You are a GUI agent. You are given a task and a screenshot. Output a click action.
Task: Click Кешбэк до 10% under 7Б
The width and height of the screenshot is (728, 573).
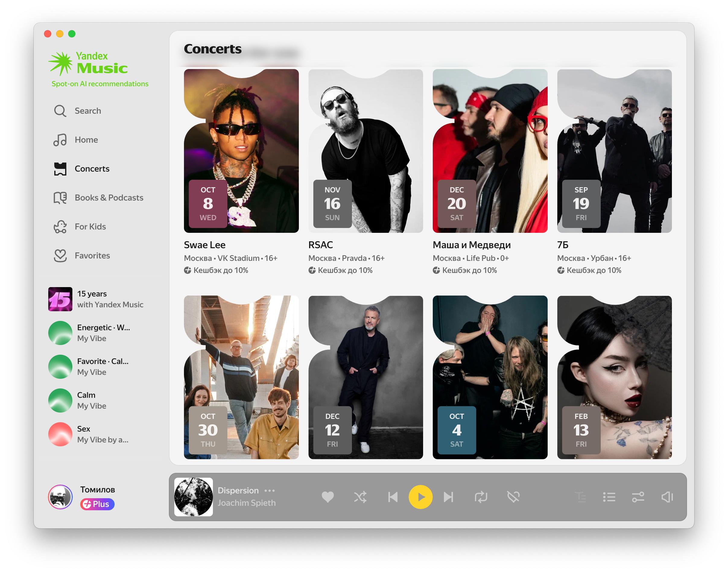pyautogui.click(x=589, y=270)
